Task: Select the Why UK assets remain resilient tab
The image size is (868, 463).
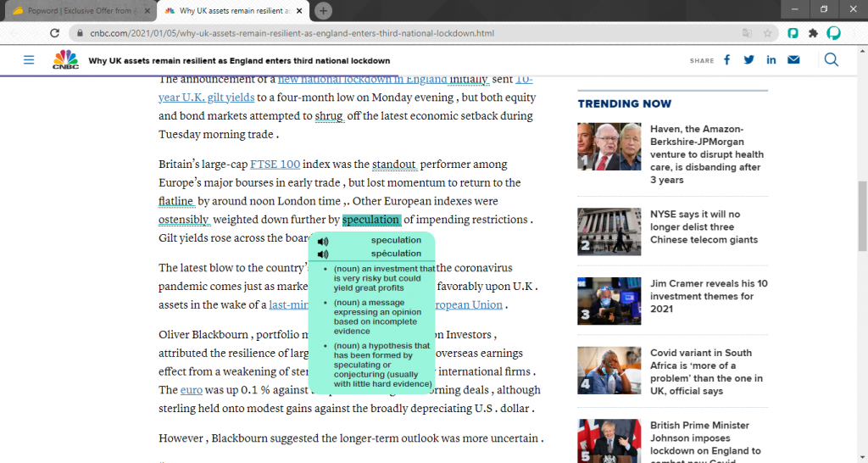Action: pyautogui.click(x=234, y=10)
